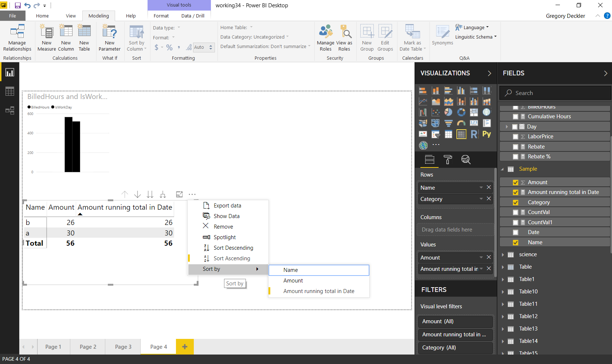This screenshot has height=364, width=612.
Task: Open Manage Roles security dialog
Action: (326, 38)
